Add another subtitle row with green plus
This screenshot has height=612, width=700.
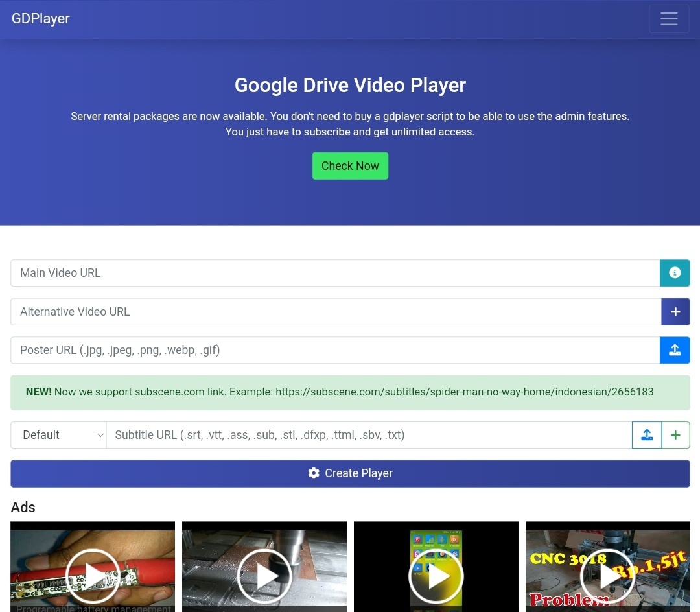[x=675, y=435]
